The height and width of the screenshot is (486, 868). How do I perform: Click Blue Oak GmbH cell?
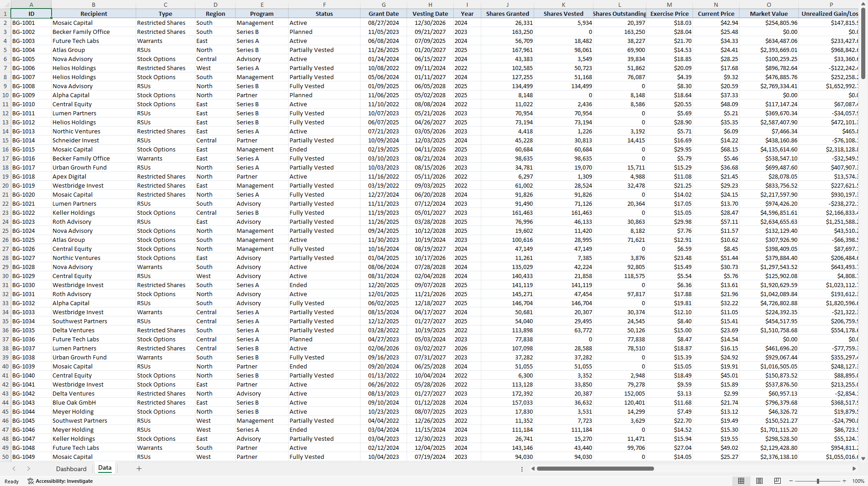point(94,402)
